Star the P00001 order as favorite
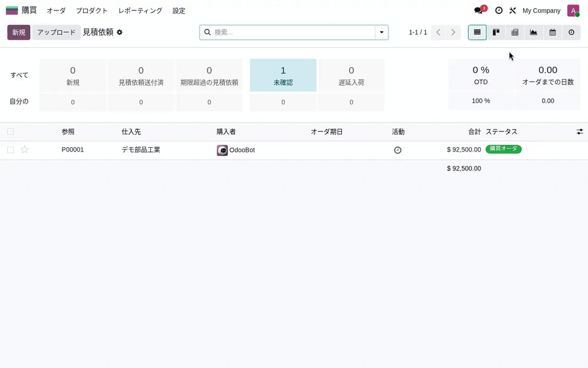 pos(24,150)
